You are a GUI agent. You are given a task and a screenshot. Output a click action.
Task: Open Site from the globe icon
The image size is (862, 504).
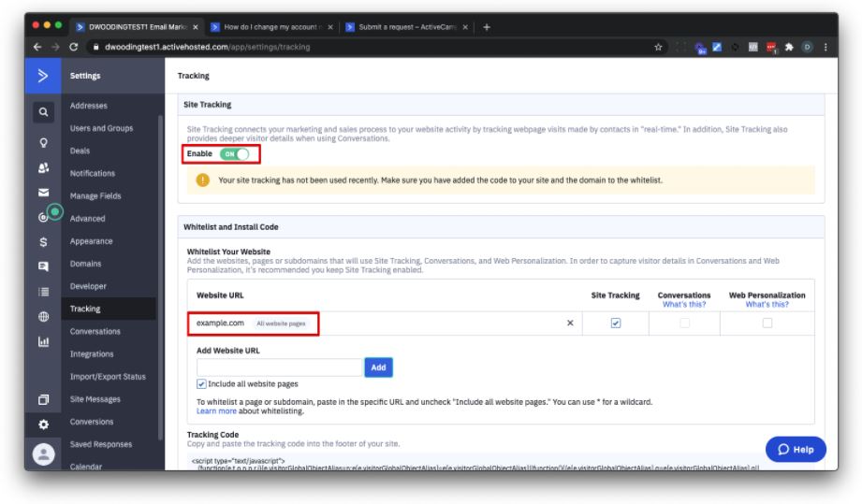(x=43, y=316)
